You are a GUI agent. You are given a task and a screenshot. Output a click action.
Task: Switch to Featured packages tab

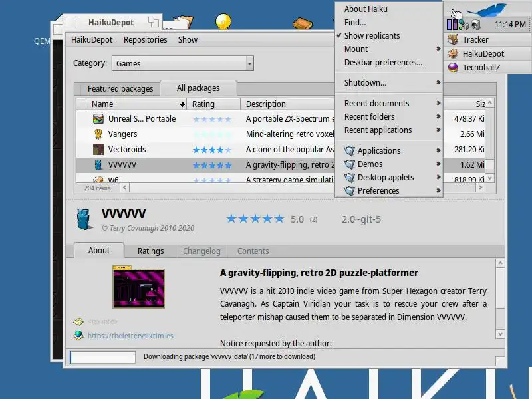pos(120,89)
